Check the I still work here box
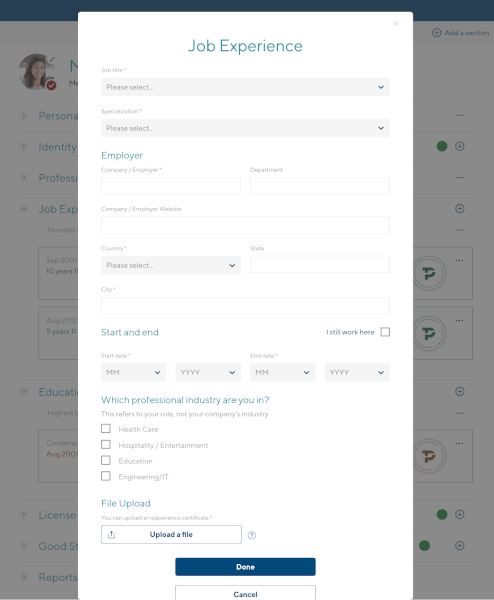This screenshot has width=494, height=600. [385, 332]
